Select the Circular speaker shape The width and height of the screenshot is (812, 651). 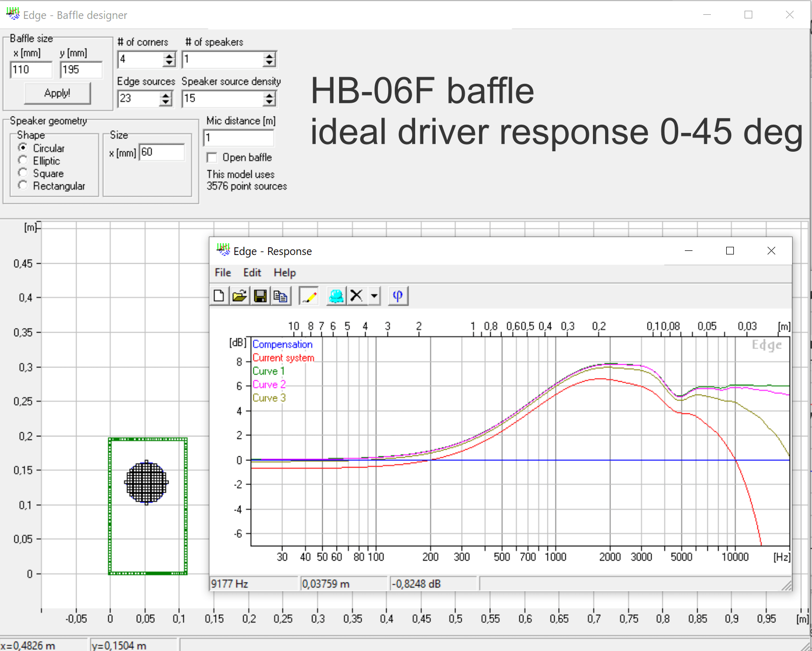(x=23, y=148)
